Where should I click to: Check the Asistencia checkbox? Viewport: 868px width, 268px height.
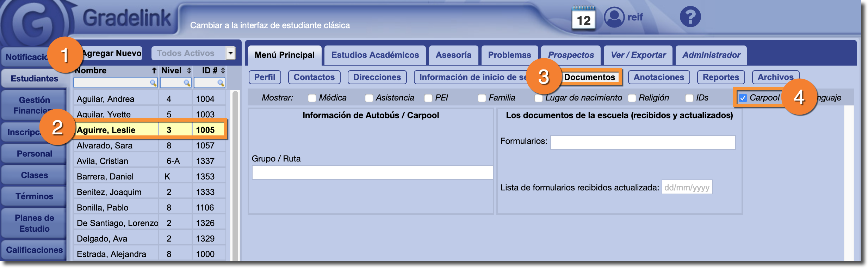369,98
